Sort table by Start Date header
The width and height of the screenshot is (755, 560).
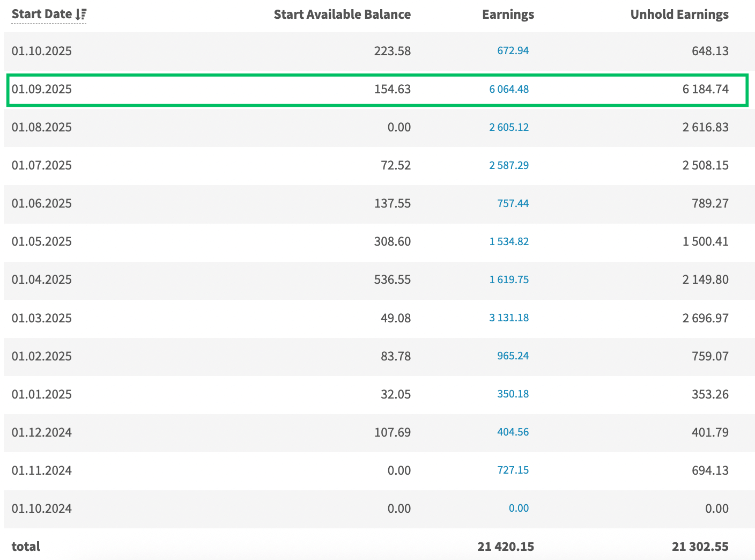42,14
